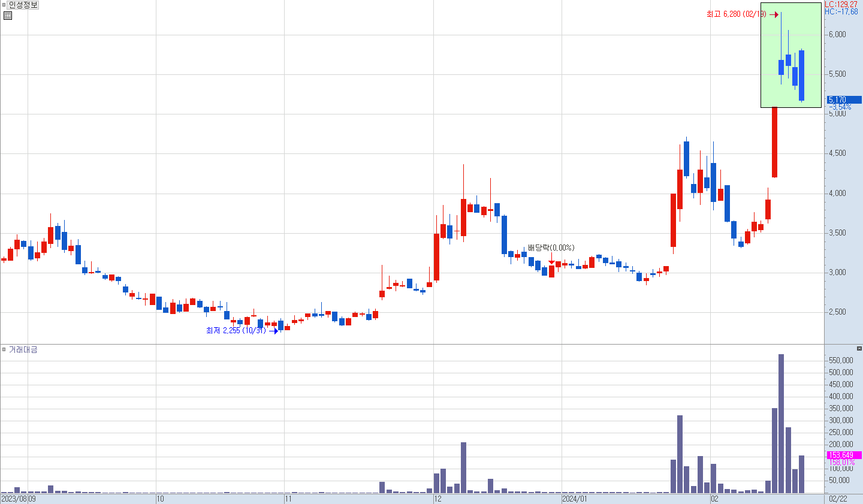Close the 거래대금 volume panel with its X icon
Screen dimensions: 863x504
(x=859, y=348)
